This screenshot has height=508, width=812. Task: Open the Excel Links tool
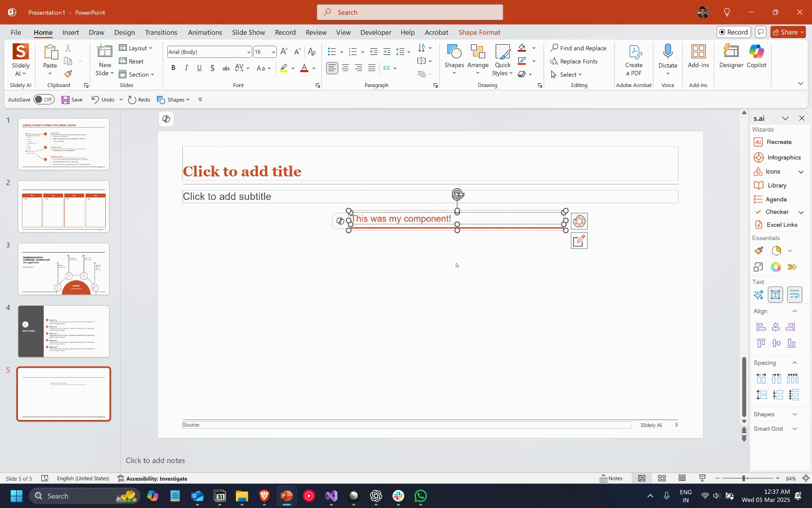pyautogui.click(x=776, y=225)
